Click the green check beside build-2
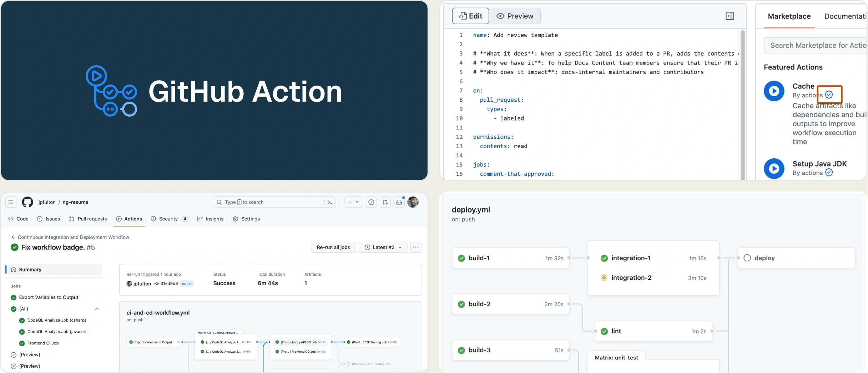 (x=461, y=304)
